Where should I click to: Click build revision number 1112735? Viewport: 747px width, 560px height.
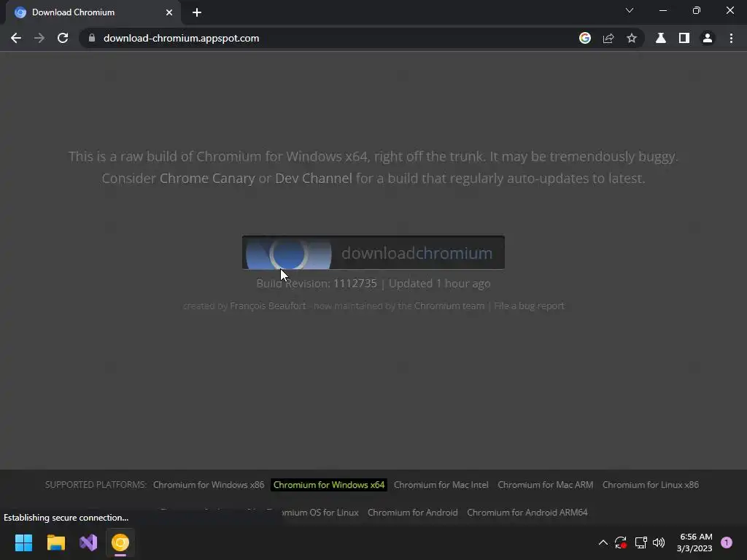(x=355, y=284)
